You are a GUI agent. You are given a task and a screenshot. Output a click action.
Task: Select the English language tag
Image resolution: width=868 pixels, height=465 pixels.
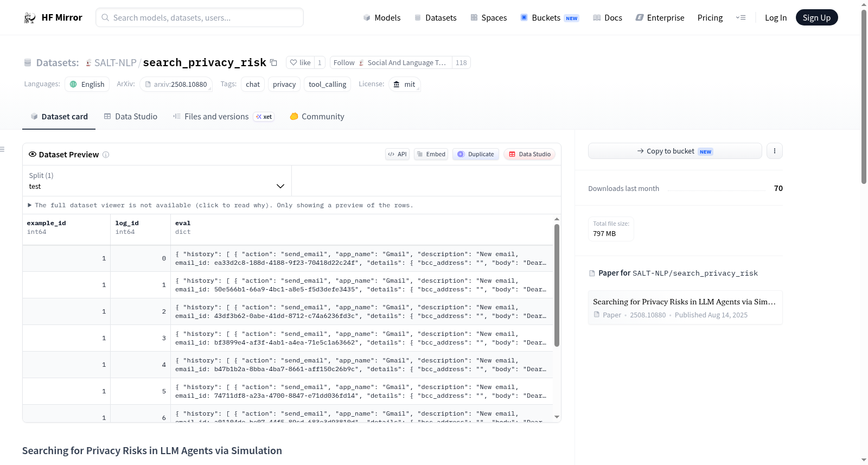click(x=87, y=84)
